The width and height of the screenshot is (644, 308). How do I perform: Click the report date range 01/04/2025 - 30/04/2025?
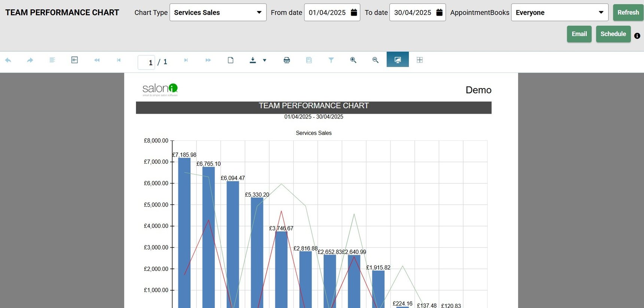click(x=314, y=117)
